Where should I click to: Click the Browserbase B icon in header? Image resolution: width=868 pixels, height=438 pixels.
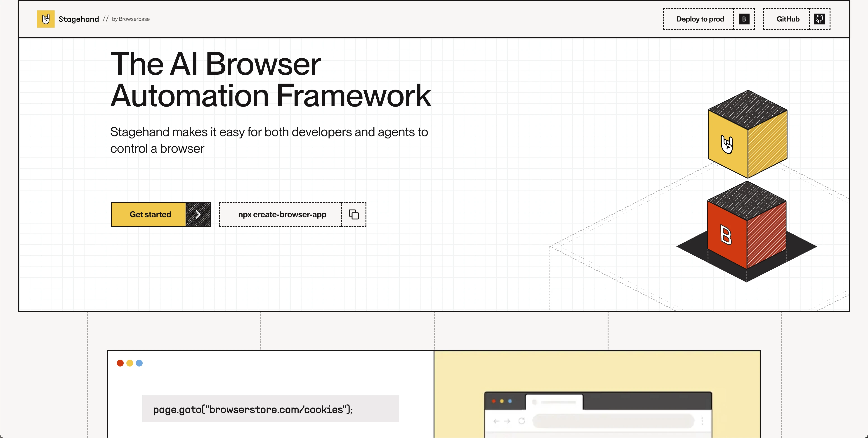pyautogui.click(x=744, y=19)
